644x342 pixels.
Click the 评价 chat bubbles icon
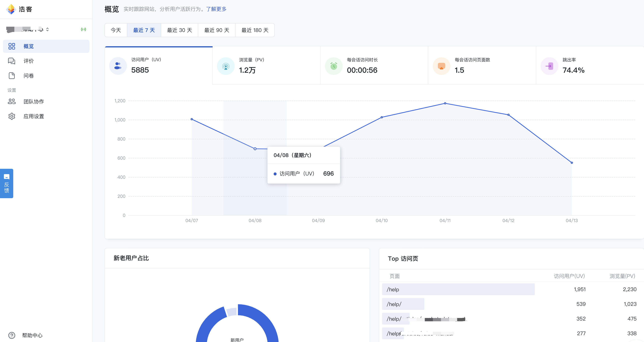point(12,61)
